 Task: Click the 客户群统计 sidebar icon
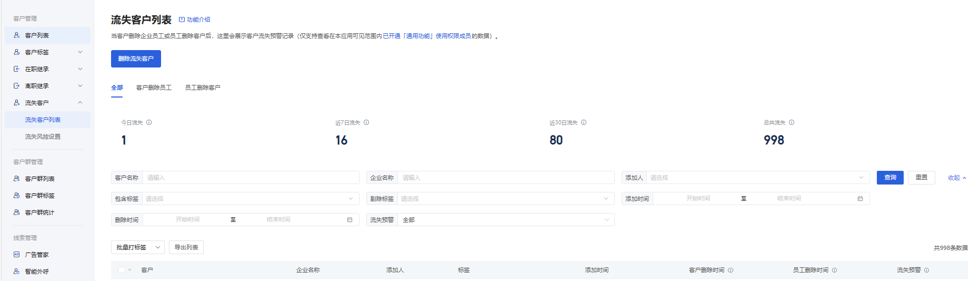(x=17, y=212)
